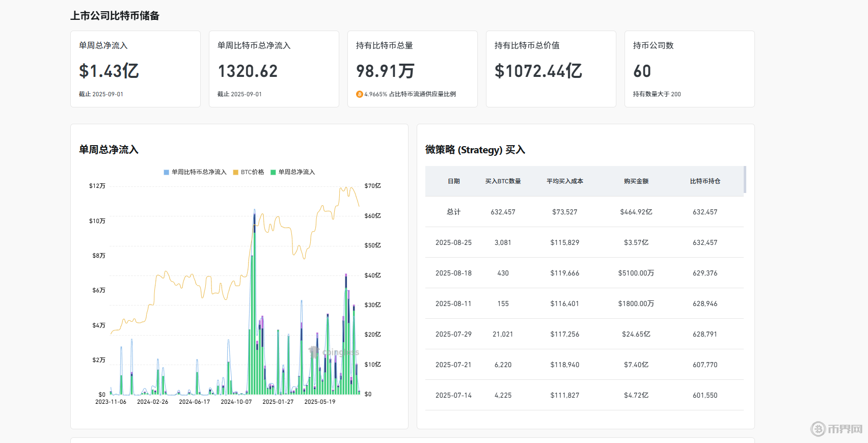Sort table by the 日期 column header
Viewport: 868px width, 443px height.
click(453, 181)
